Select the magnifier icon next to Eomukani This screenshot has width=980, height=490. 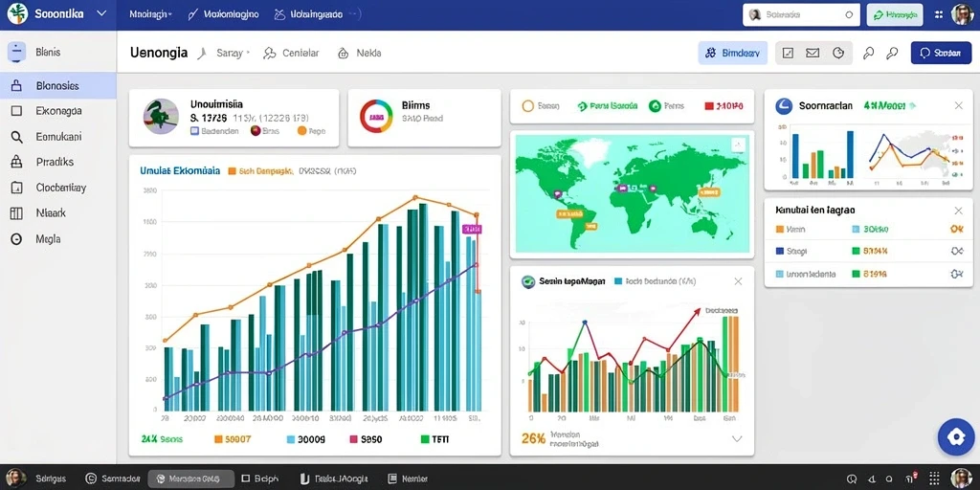coord(17,137)
